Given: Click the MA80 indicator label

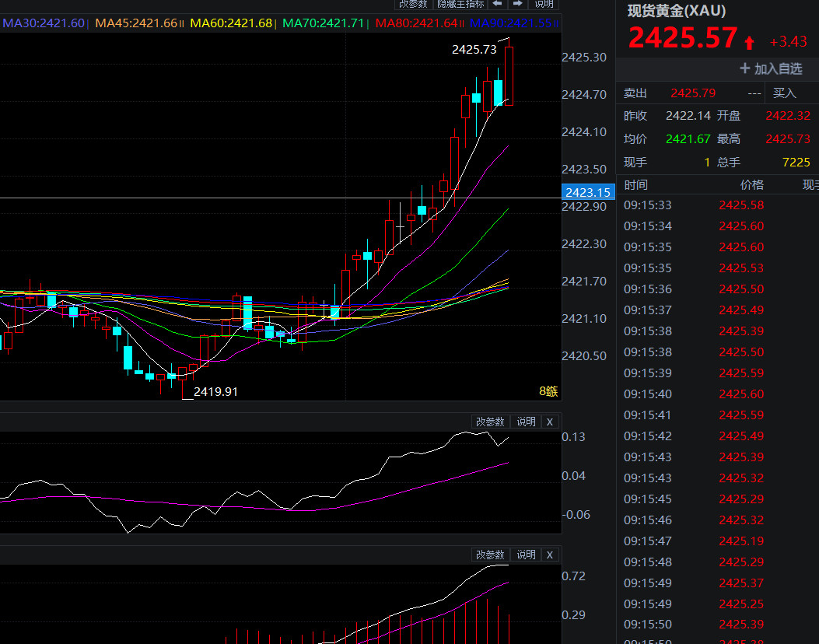Looking at the screenshot, I should pos(416,23).
